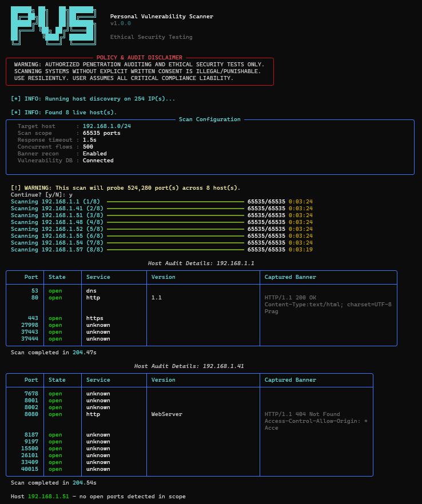Click 'Scanning 192.168.1.52 (5/8)' label

point(57,229)
